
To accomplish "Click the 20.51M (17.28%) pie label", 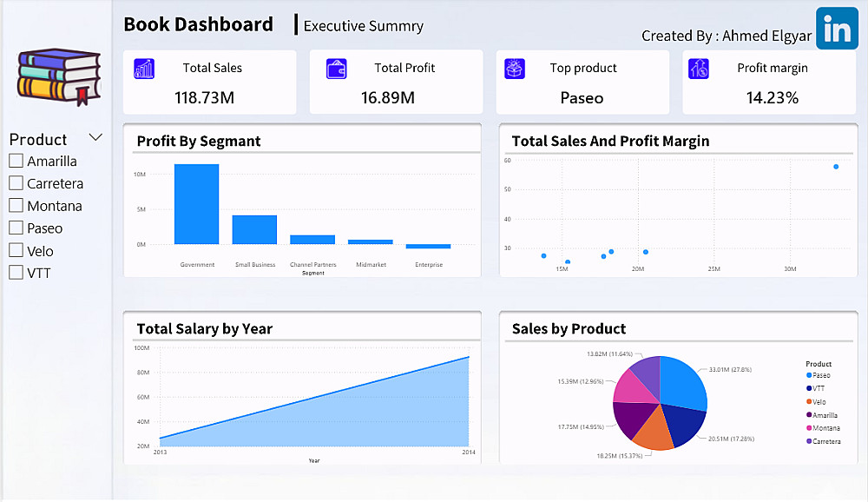I will point(731,439).
